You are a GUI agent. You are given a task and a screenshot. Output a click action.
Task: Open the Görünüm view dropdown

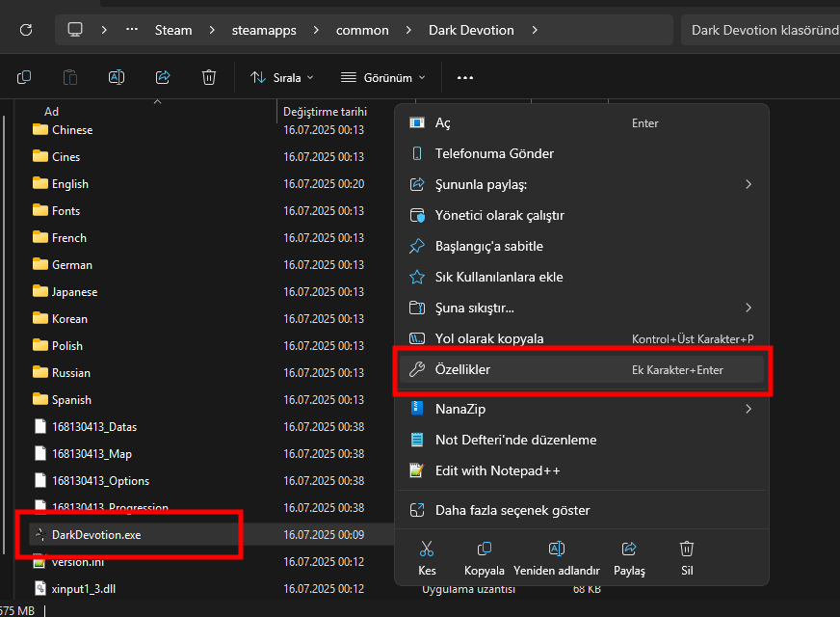pyautogui.click(x=383, y=78)
